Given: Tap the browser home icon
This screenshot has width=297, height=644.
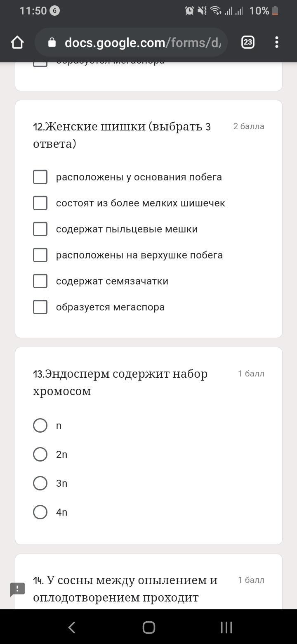Looking at the screenshot, I should pyautogui.click(x=17, y=42).
